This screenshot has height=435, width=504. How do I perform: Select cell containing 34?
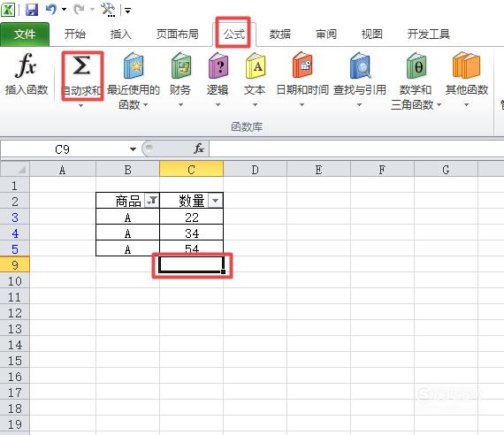tap(191, 233)
